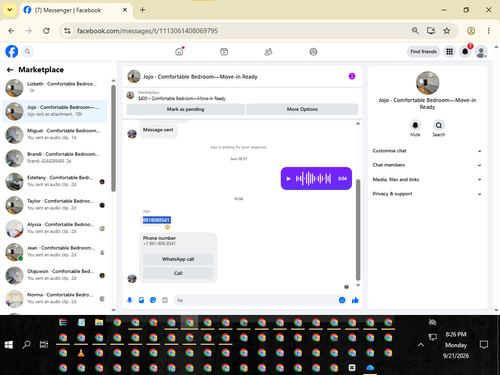
Task: Bookmark this page with the star icon
Action: pyautogui.click(x=447, y=31)
